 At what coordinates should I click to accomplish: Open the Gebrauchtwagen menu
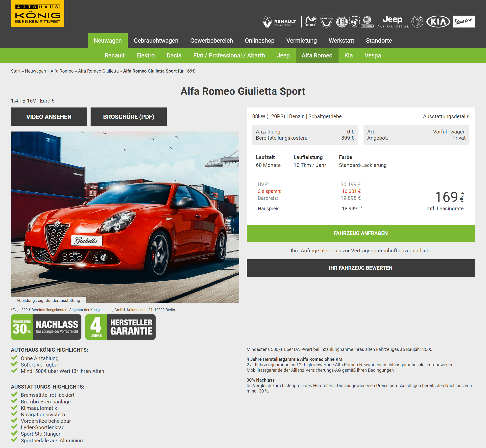pos(156,41)
